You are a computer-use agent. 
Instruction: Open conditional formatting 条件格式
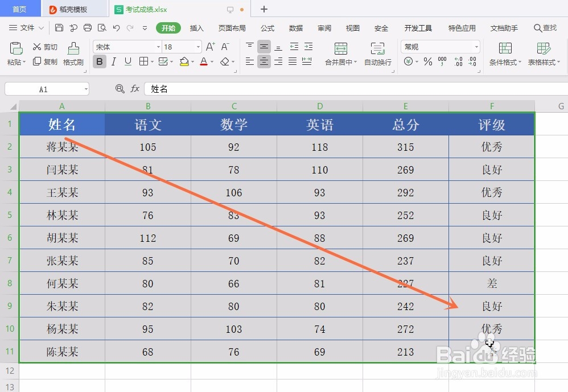[x=505, y=54]
